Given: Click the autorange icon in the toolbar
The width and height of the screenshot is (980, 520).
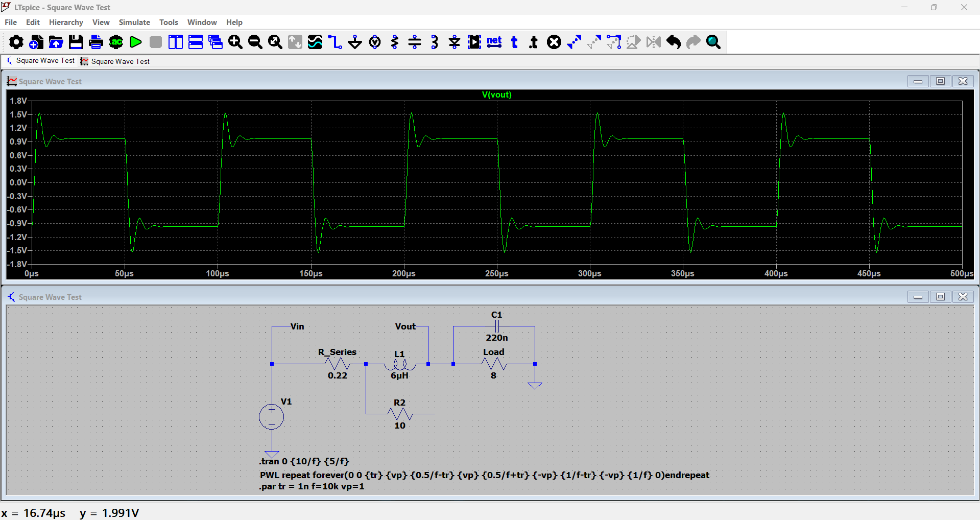Looking at the screenshot, I should click(x=295, y=42).
